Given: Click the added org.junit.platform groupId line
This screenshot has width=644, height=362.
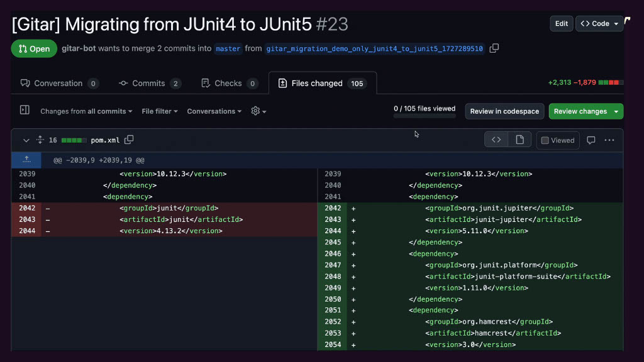Looking at the screenshot, I should click(x=501, y=265).
